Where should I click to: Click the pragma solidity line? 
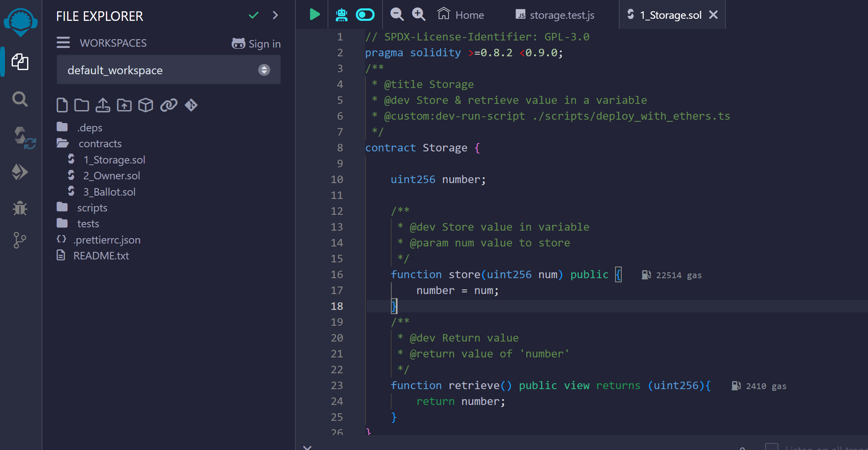464,53
